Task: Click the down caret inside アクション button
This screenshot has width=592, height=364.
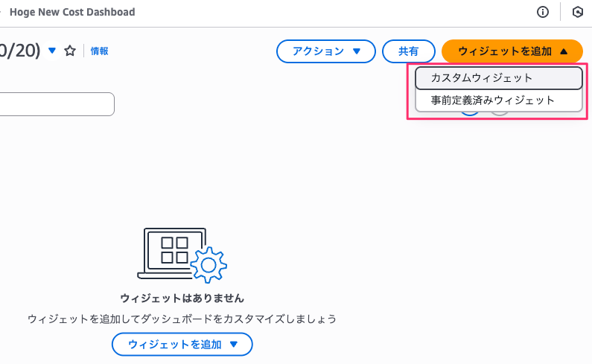Action: [x=357, y=51]
